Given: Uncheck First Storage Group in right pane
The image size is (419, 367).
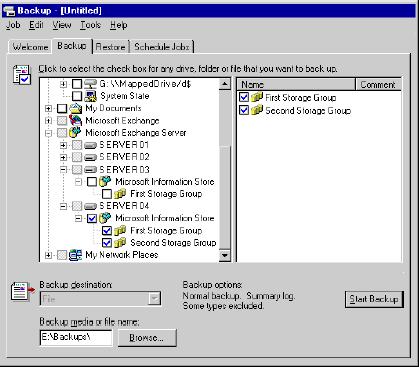Looking at the screenshot, I should point(244,97).
